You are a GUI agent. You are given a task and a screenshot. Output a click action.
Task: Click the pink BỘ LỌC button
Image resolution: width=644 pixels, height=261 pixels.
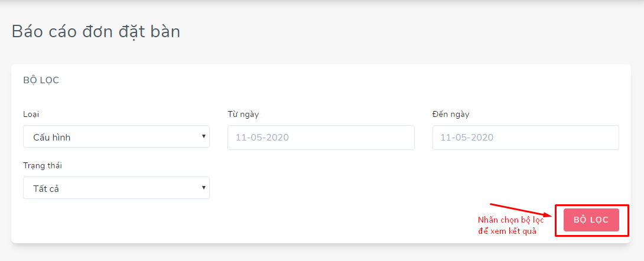click(591, 220)
